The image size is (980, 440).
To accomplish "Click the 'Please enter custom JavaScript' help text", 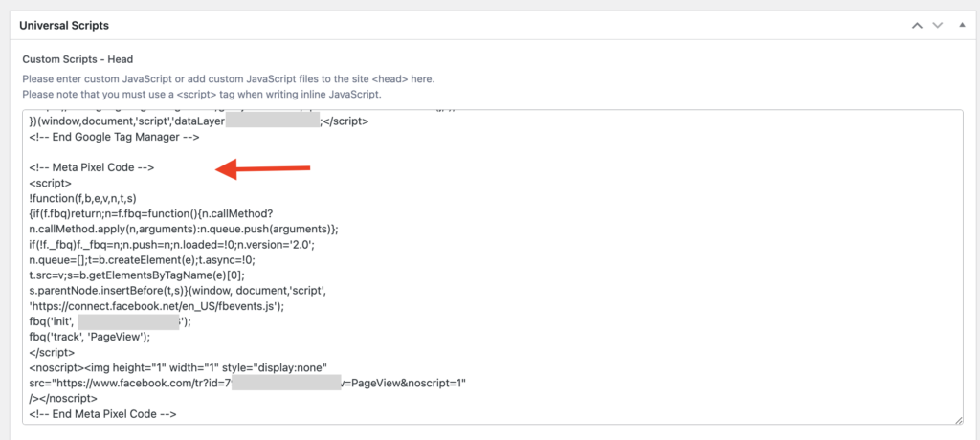I will (228, 79).
